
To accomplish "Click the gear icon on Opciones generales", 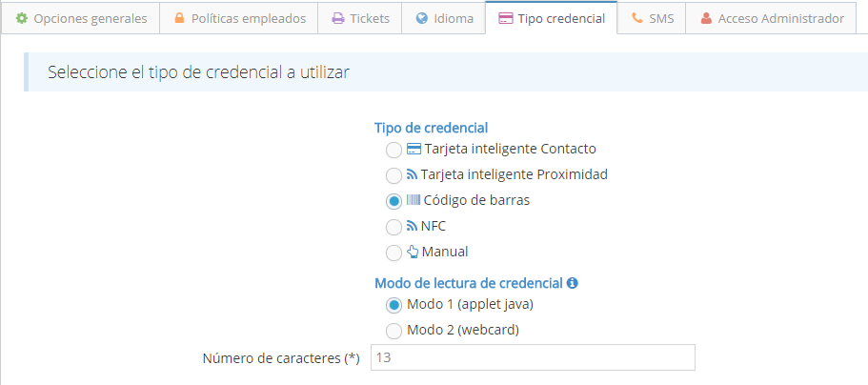I will (x=22, y=18).
